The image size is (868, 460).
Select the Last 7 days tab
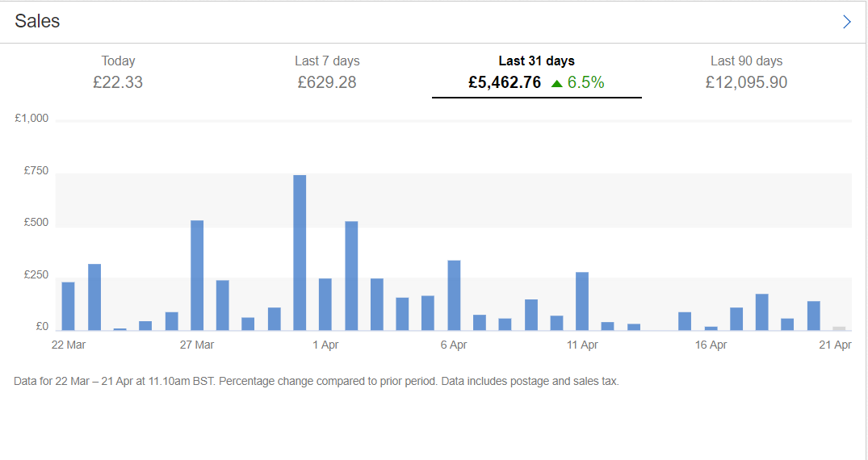click(327, 72)
